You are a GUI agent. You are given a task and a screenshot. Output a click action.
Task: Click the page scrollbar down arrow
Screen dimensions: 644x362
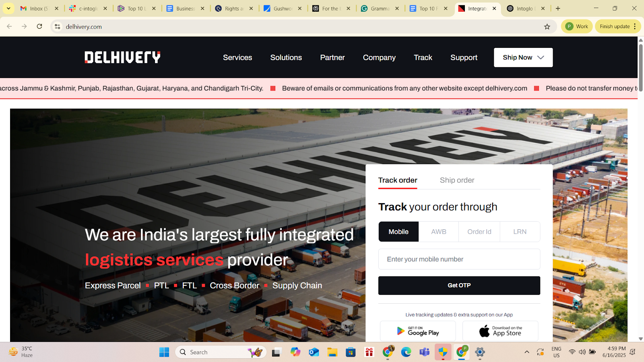(641, 339)
